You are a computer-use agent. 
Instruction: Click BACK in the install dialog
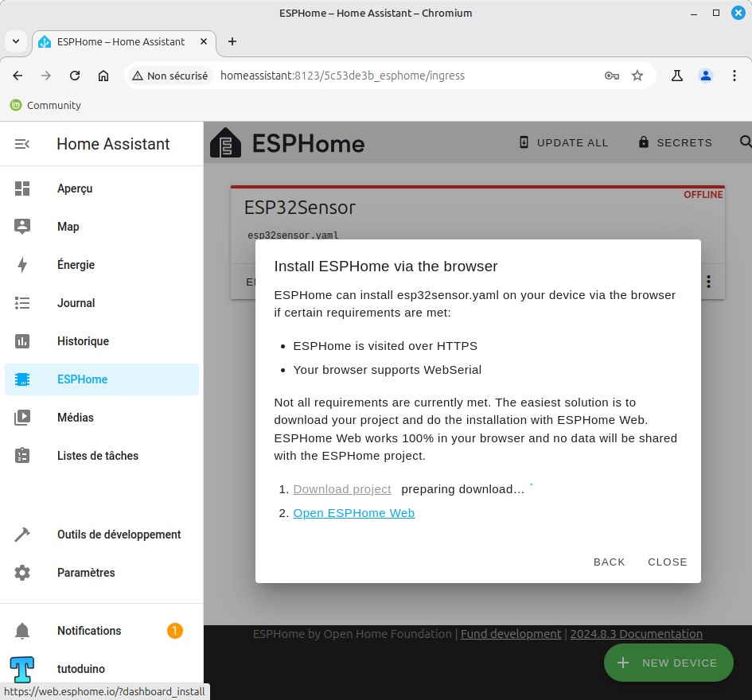609,562
